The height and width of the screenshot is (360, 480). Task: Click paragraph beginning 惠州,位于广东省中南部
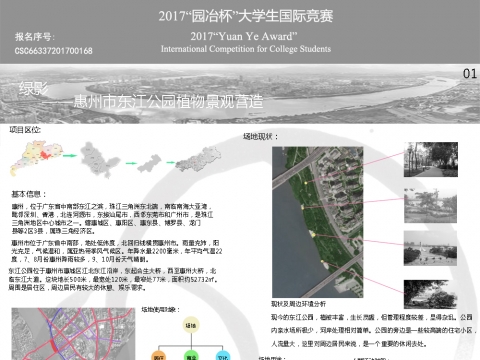click(112, 219)
